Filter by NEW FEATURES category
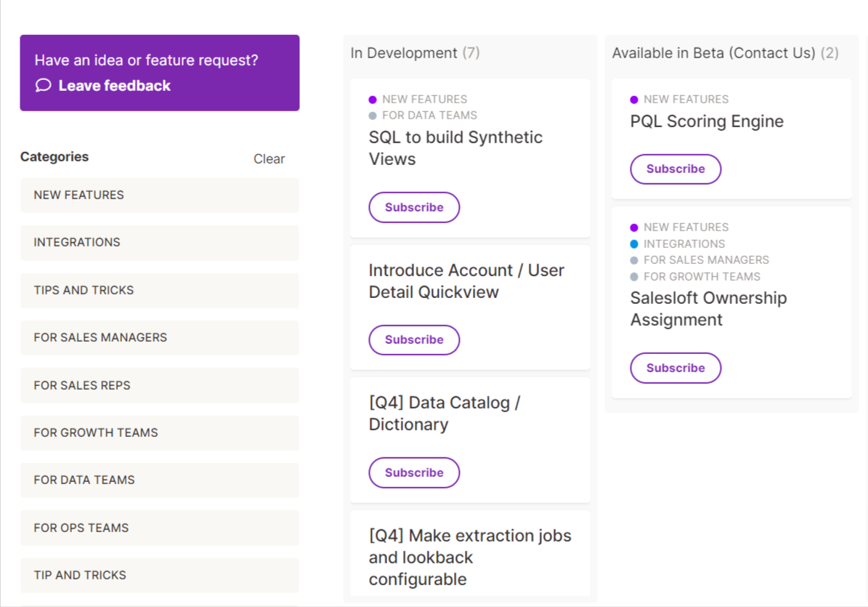Screen dimensions: 868x607 coord(159,195)
